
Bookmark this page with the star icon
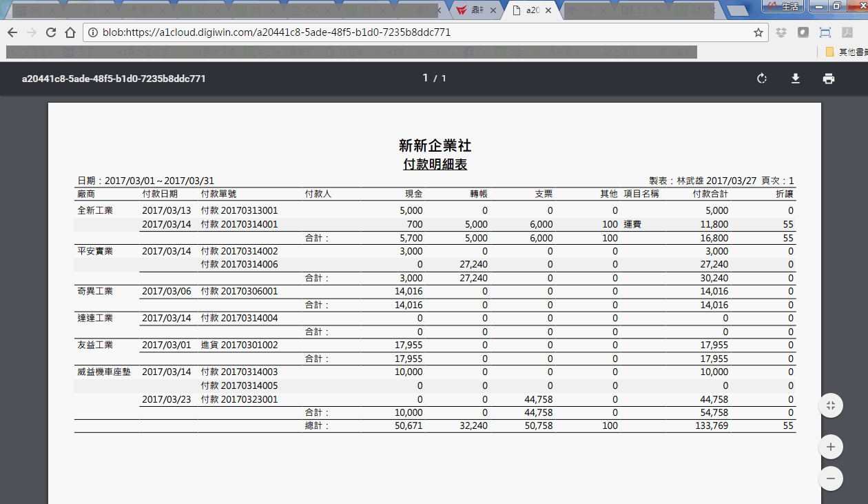758,32
